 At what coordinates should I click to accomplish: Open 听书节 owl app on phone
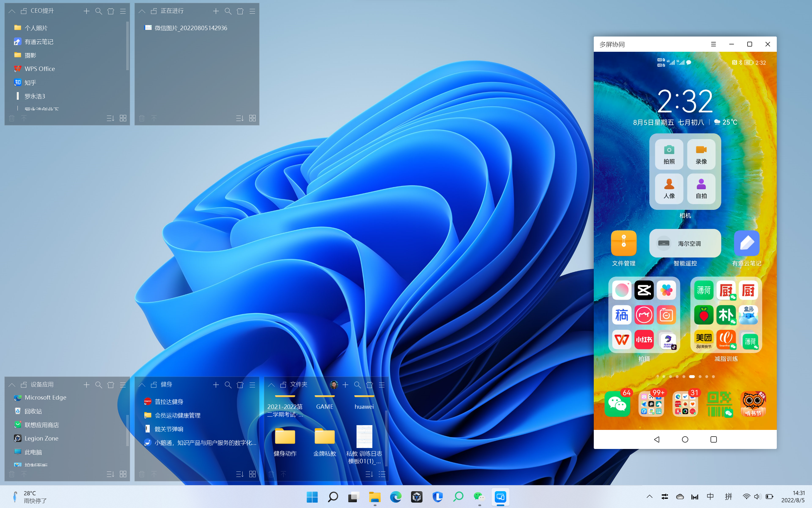(753, 404)
